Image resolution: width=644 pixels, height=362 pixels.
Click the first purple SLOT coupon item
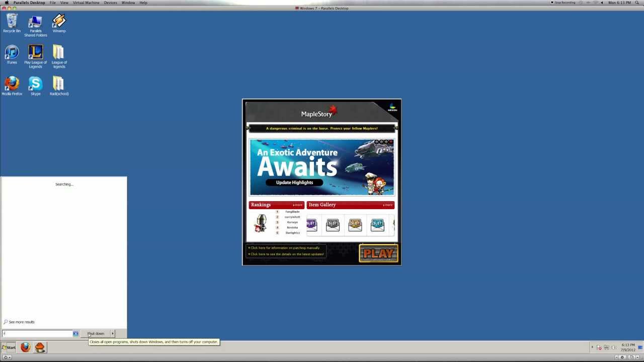311,225
